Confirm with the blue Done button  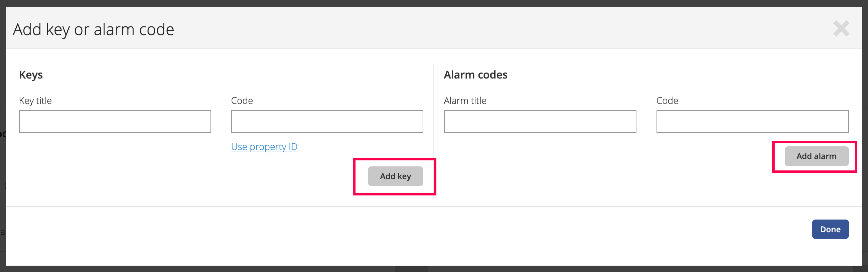[x=830, y=229]
